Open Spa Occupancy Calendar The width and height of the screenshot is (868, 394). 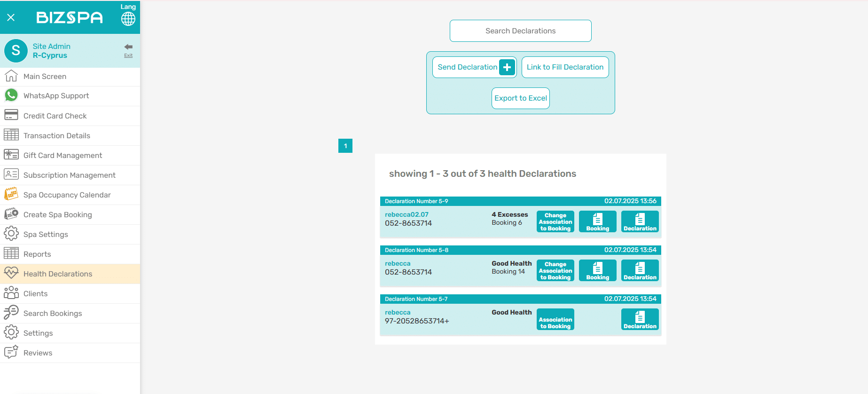pos(67,195)
